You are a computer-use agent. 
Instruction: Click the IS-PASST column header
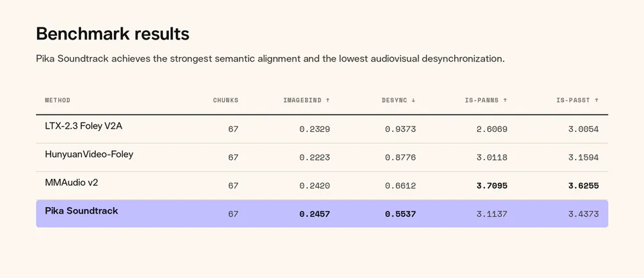pos(578,100)
